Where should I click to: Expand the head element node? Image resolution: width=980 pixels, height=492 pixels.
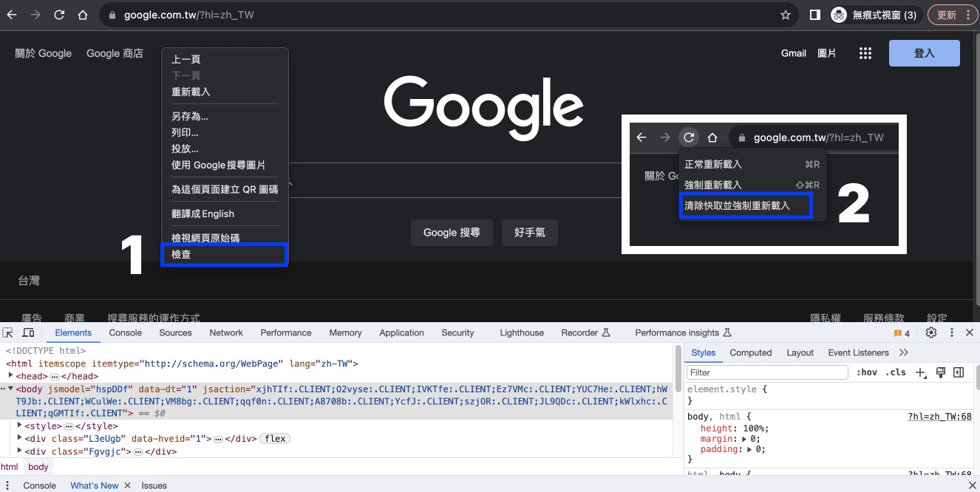10,376
